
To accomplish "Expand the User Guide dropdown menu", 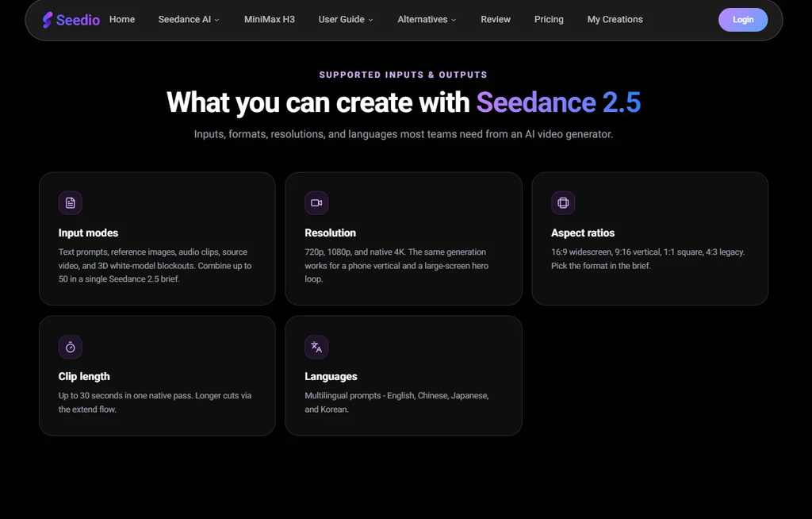I will click(x=346, y=20).
